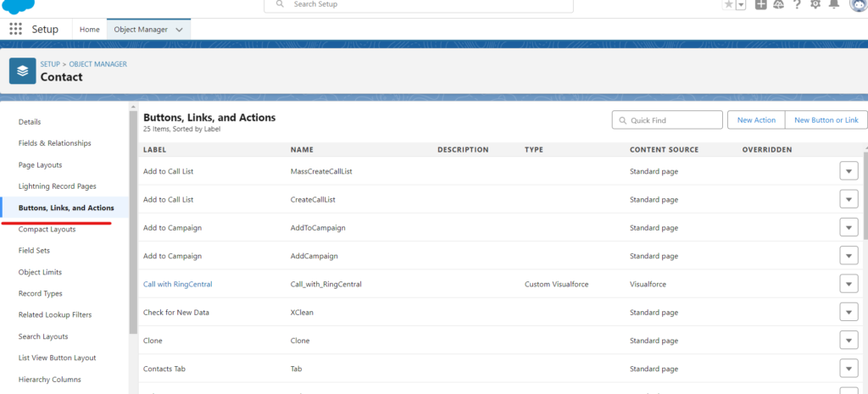868x394 pixels.
Task: Sort by NAME column header
Action: [x=302, y=150]
